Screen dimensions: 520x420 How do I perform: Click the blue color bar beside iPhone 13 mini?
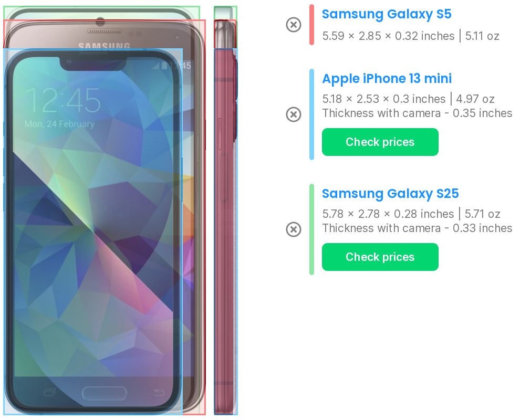pos(311,114)
